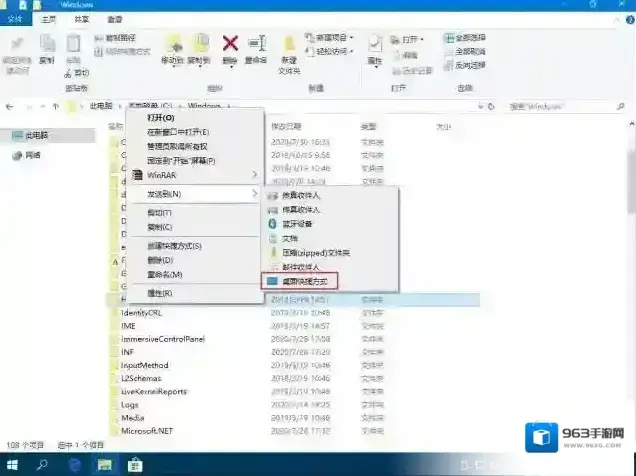
Task: Open Microsoft Store from taskbar
Action: [x=135, y=465]
